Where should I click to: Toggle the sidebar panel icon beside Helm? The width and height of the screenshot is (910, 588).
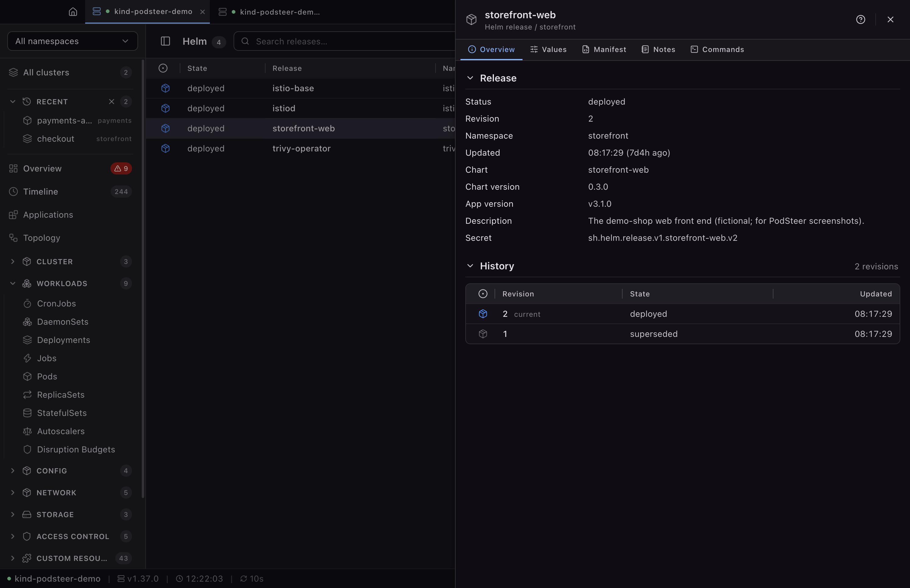coord(165,41)
